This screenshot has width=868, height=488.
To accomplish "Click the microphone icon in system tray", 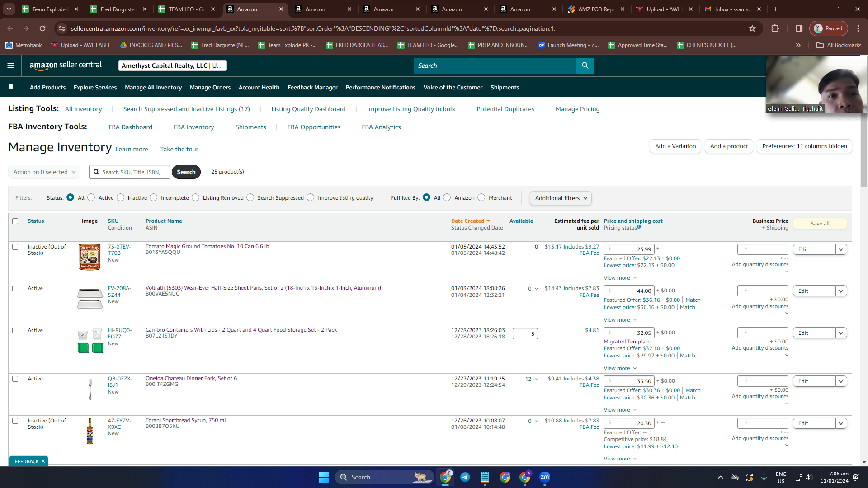I will point(764,477).
